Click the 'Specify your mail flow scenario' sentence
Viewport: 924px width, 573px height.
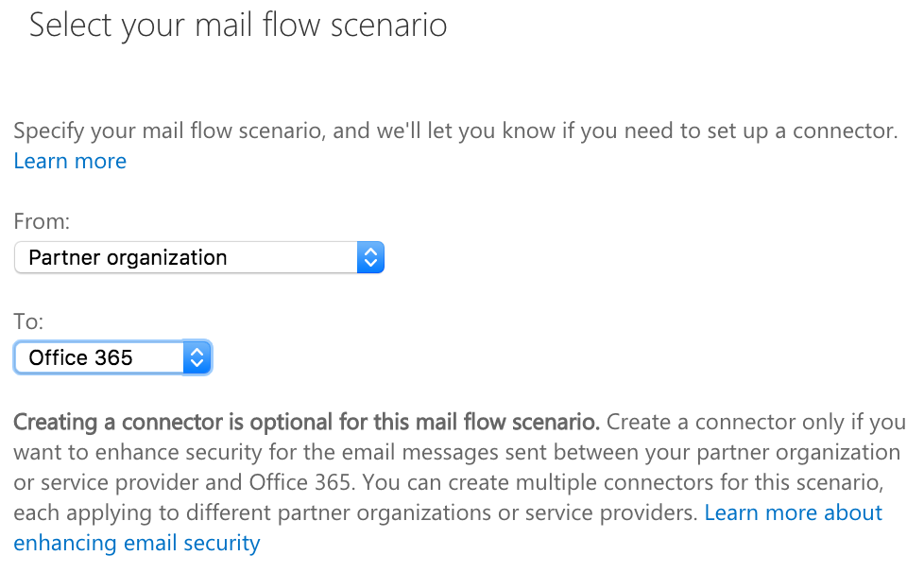[x=170, y=130]
